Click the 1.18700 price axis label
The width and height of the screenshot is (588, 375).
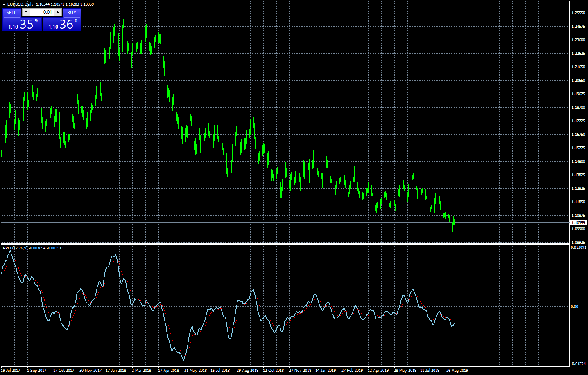click(x=578, y=108)
